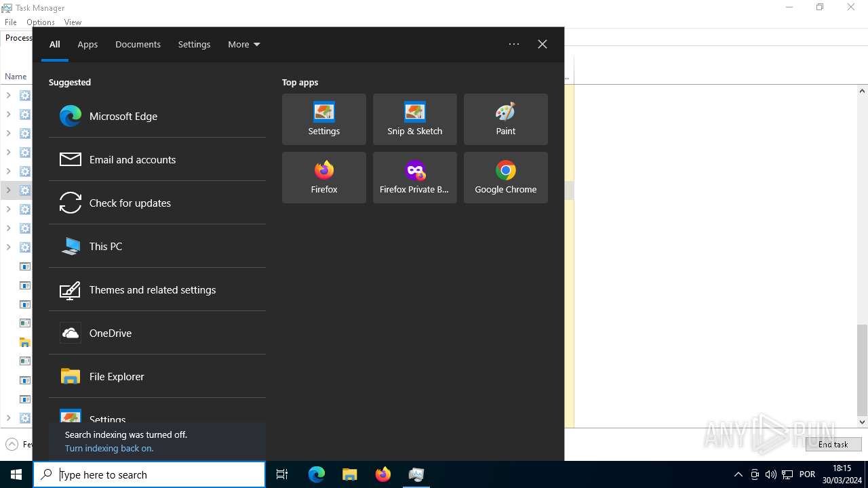The width and height of the screenshot is (868, 488).
Task: Click the Name column header in Task Manager
Action: (16, 77)
